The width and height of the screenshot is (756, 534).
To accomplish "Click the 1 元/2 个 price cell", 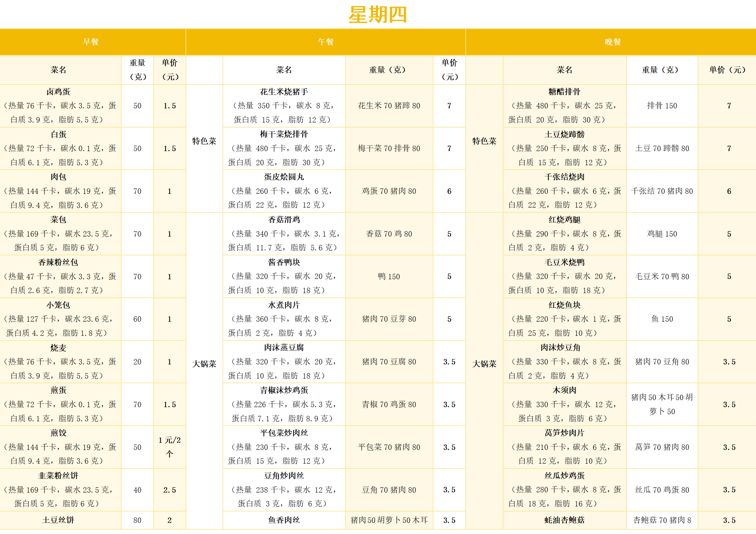I will [169, 447].
